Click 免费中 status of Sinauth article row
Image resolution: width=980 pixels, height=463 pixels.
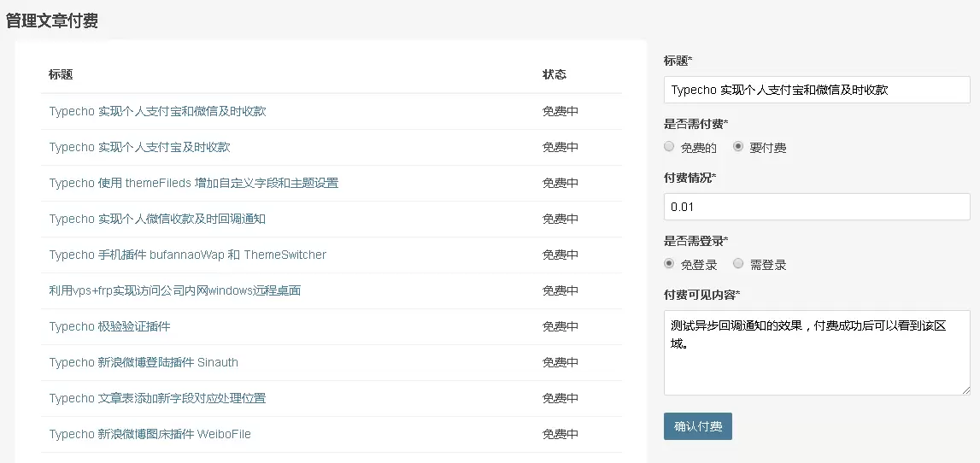pos(560,362)
